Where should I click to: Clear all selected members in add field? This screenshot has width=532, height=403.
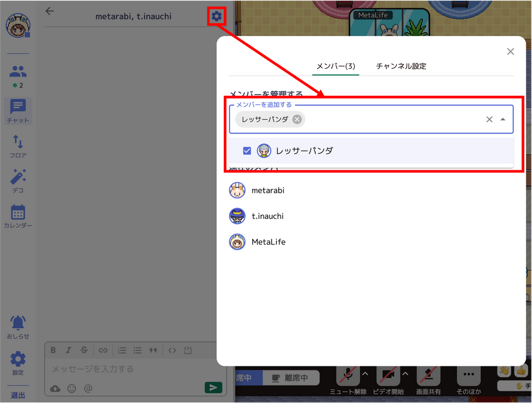(489, 119)
